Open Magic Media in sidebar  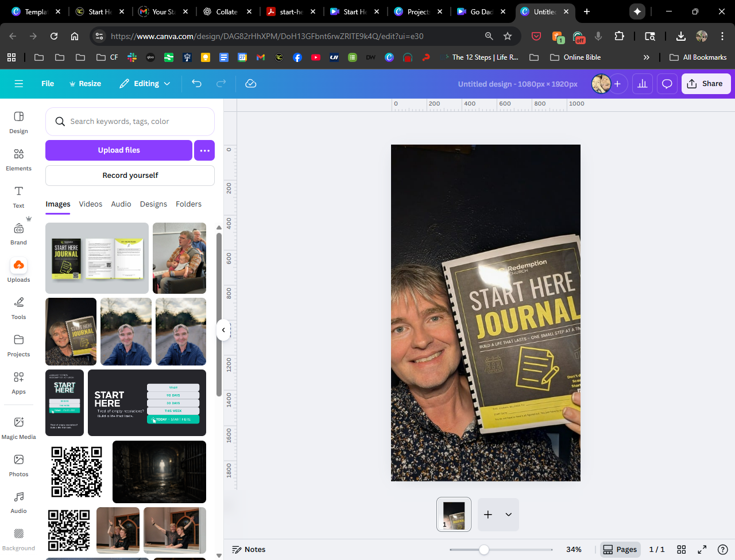(18, 427)
